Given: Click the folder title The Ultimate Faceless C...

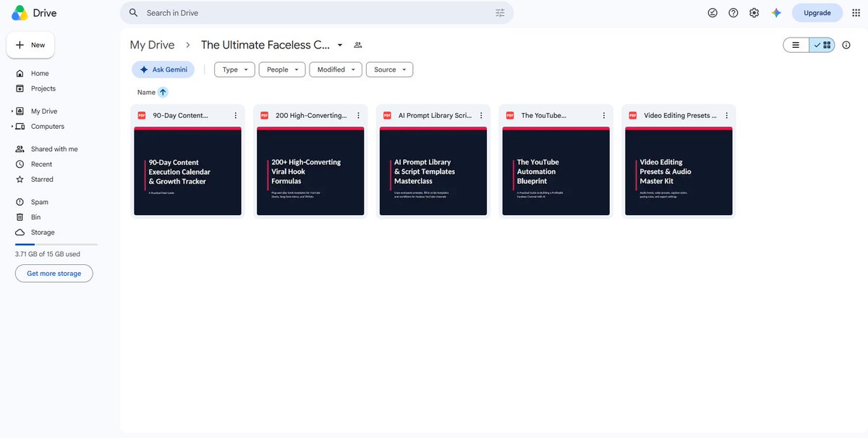Looking at the screenshot, I should tap(265, 45).
